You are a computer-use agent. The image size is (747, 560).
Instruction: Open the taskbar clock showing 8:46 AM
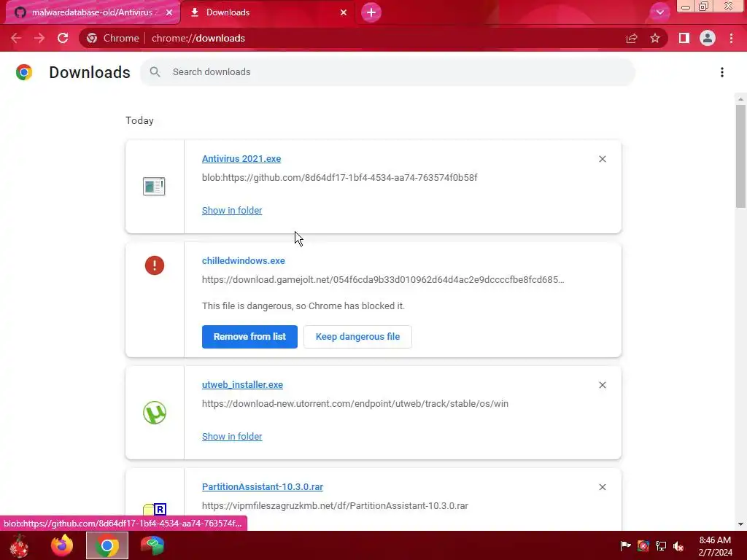[x=715, y=546]
